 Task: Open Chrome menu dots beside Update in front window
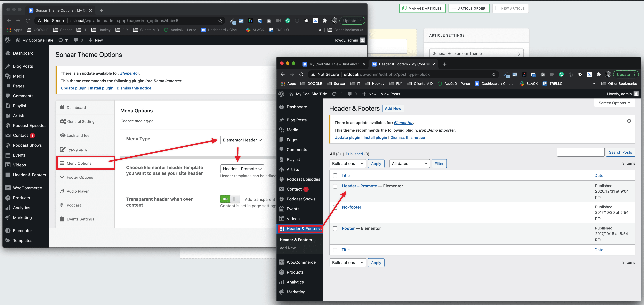coord(635,74)
